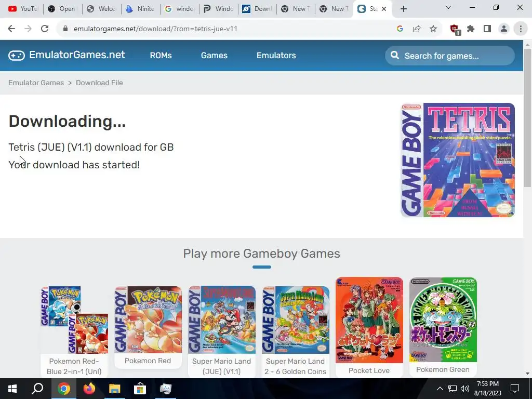Open the Extensions puzzle piece menu
This screenshot has width=532, height=399.
click(471, 29)
